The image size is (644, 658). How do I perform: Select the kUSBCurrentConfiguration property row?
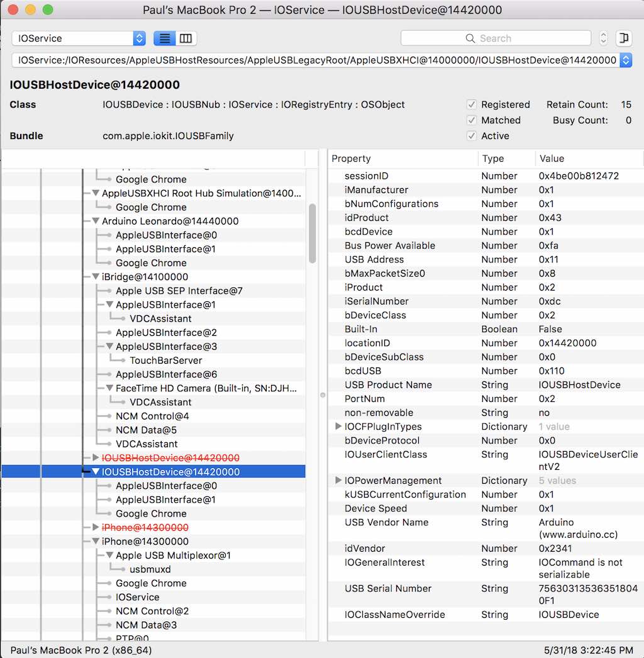[486, 494]
